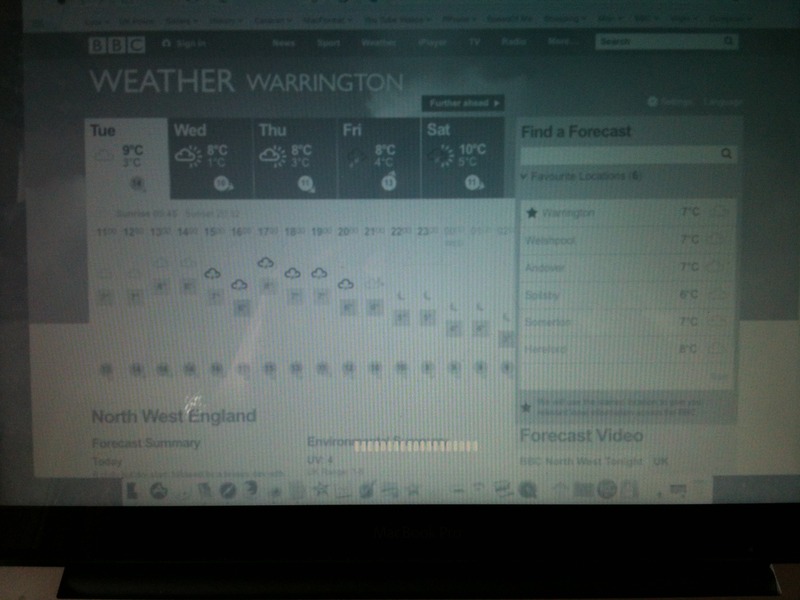800x600 pixels.
Task: Click the 22:00 night sky icon
Action: click(x=401, y=295)
